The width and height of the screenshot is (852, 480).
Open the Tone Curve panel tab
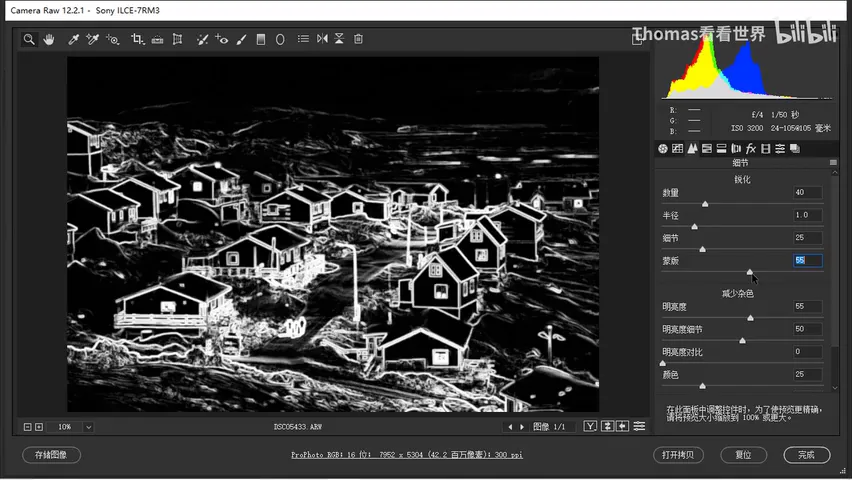pos(677,148)
